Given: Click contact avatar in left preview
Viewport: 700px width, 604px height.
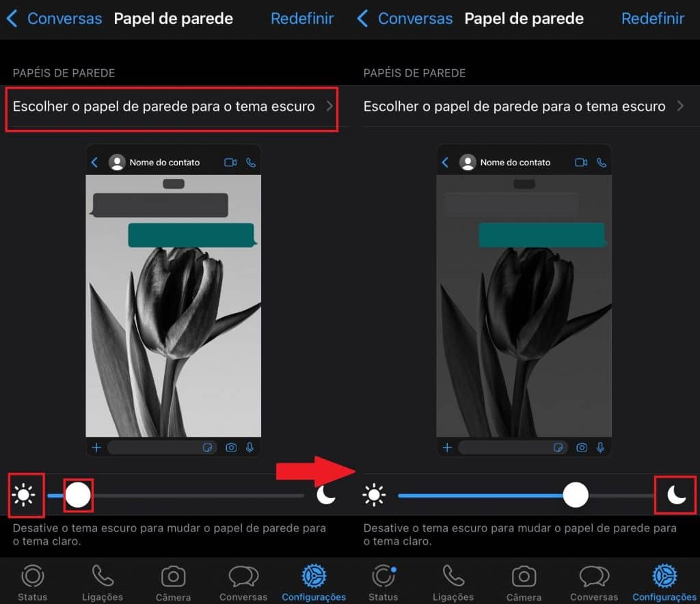Looking at the screenshot, I should (x=117, y=163).
